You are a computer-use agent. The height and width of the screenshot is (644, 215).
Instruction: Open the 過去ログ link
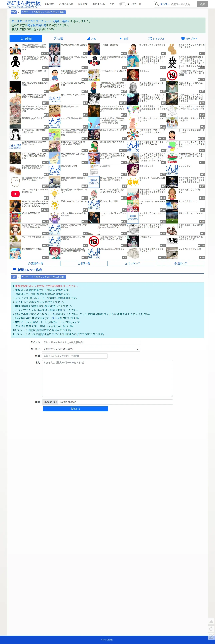point(180,263)
